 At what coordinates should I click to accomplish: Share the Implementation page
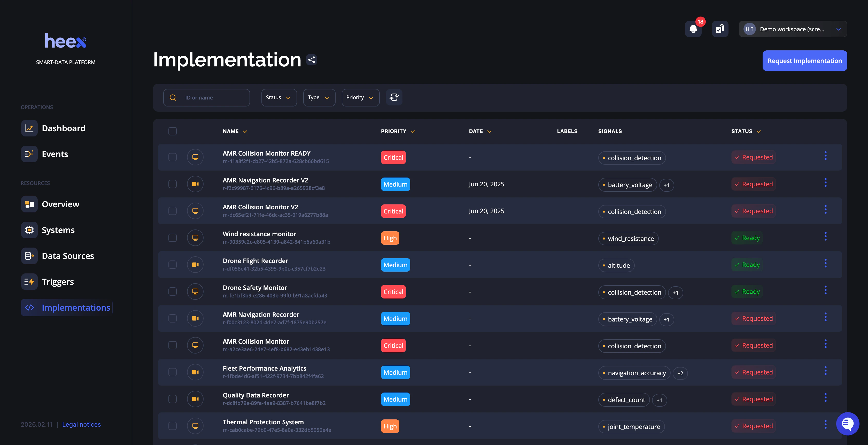312,59
